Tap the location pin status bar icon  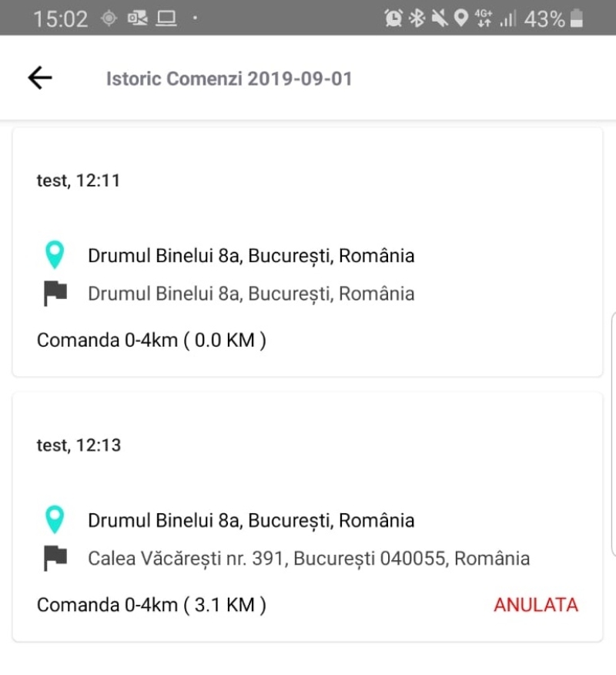(460, 18)
